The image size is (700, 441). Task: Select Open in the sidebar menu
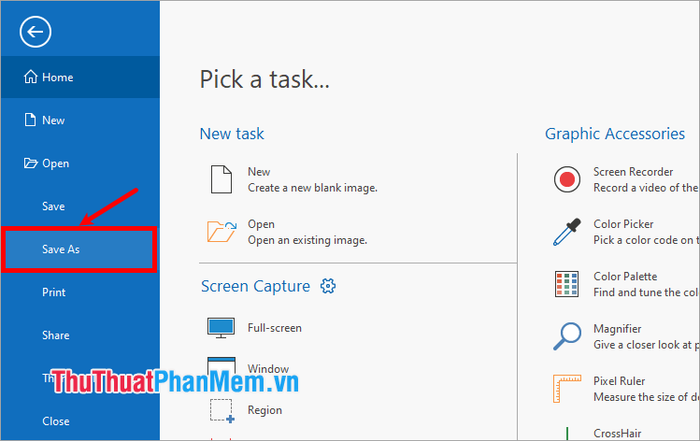(55, 163)
